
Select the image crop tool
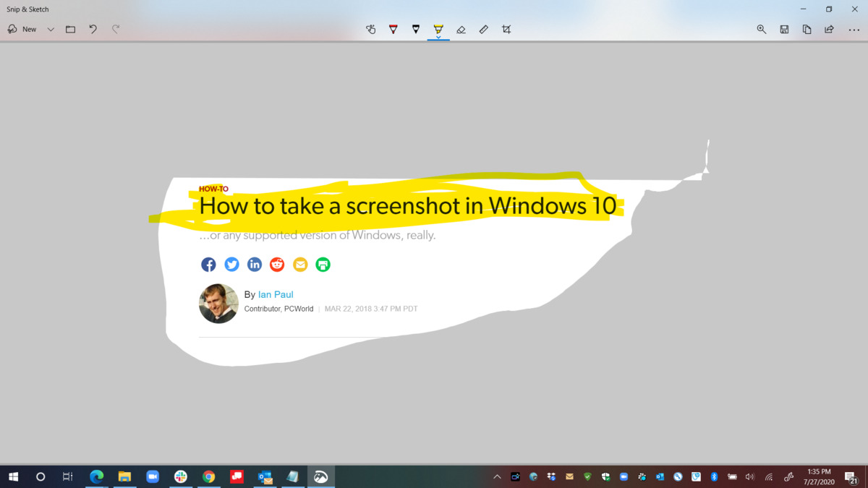pyautogui.click(x=506, y=29)
